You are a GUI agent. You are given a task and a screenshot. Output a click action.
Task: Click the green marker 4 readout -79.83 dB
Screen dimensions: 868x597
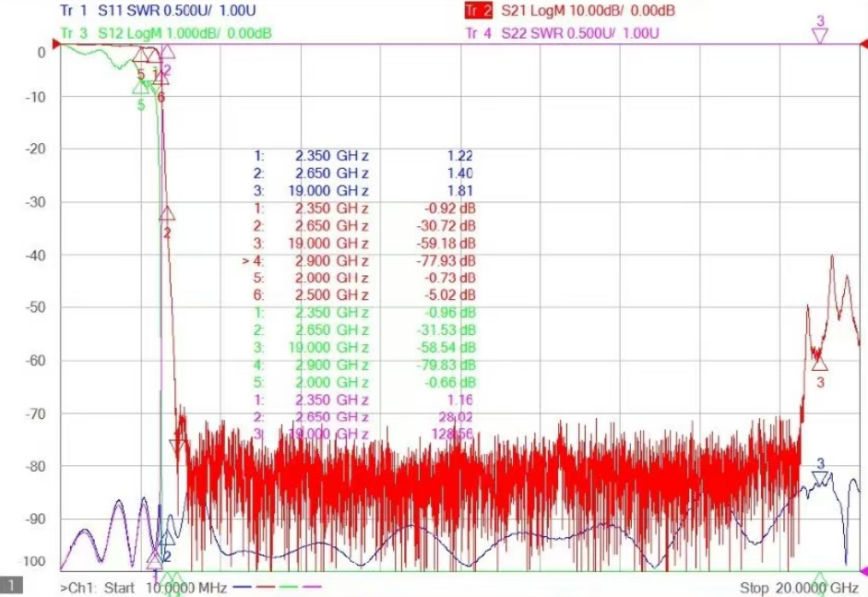coord(364,365)
